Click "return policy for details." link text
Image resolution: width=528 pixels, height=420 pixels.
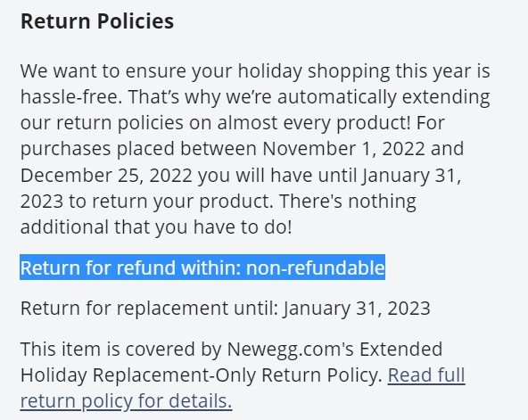[126, 400]
